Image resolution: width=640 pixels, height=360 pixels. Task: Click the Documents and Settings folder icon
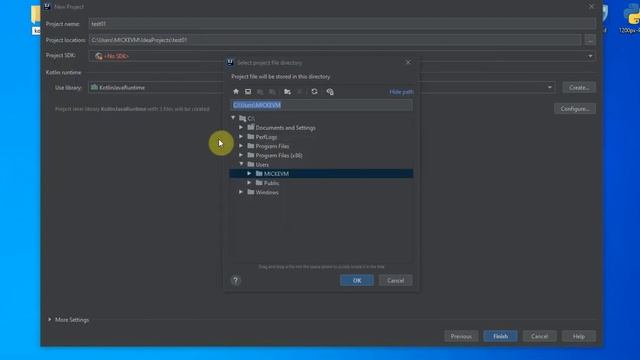click(251, 127)
